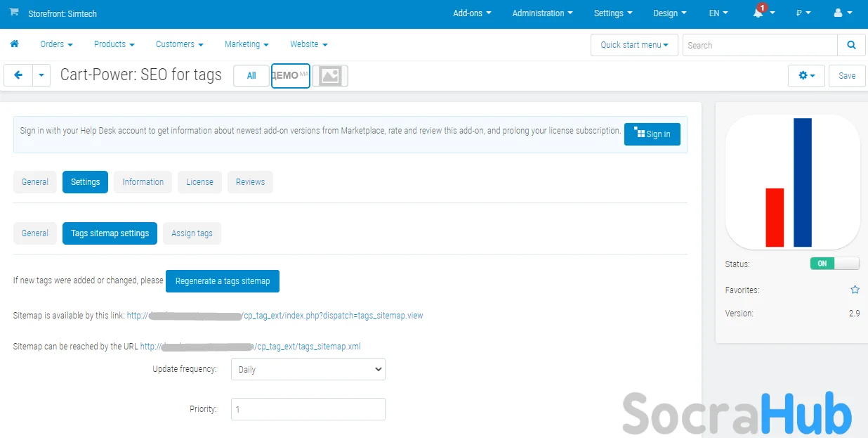Open the Marketing menu
The height and width of the screenshot is (438, 868).
click(x=246, y=44)
